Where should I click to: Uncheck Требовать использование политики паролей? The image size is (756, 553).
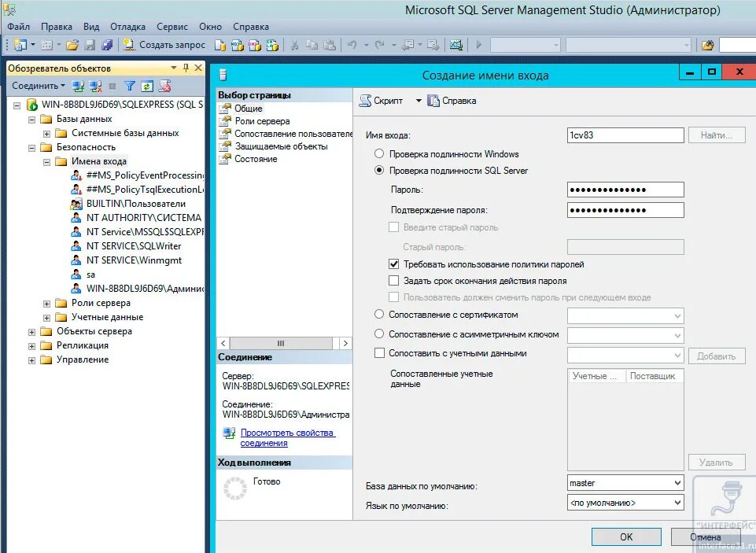click(394, 264)
